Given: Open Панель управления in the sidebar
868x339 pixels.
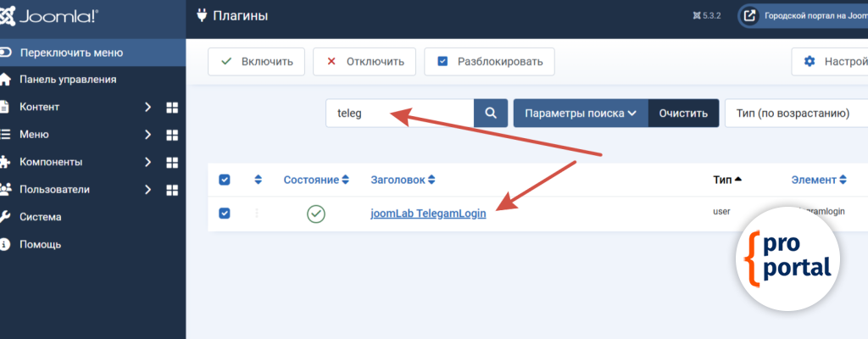Looking at the screenshot, I should click(68, 80).
